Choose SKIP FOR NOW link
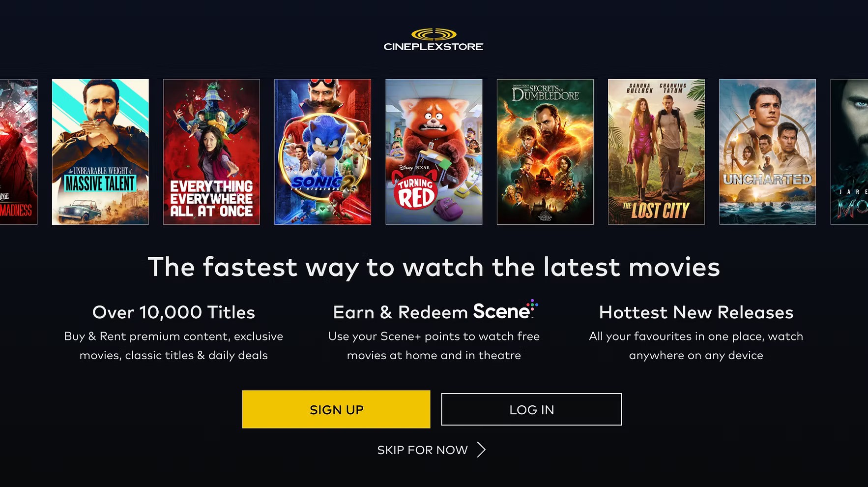Screen dimensions: 868x487 (422, 450)
